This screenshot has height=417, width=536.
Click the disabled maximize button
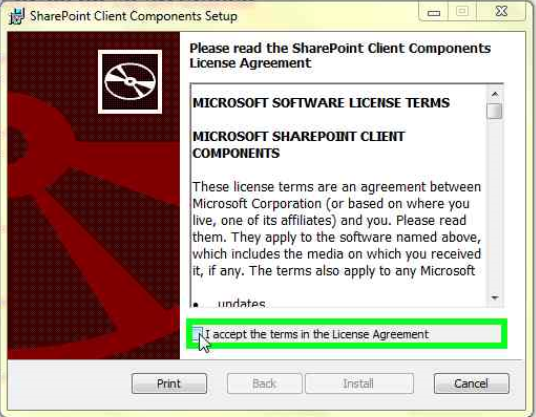point(463,12)
